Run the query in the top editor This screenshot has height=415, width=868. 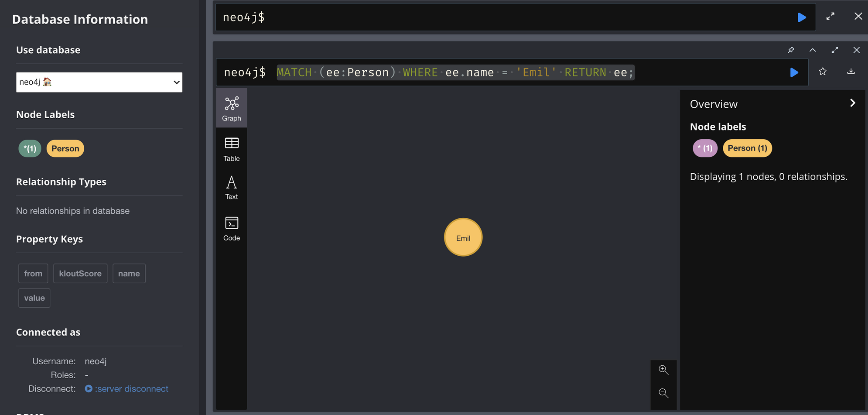(802, 17)
